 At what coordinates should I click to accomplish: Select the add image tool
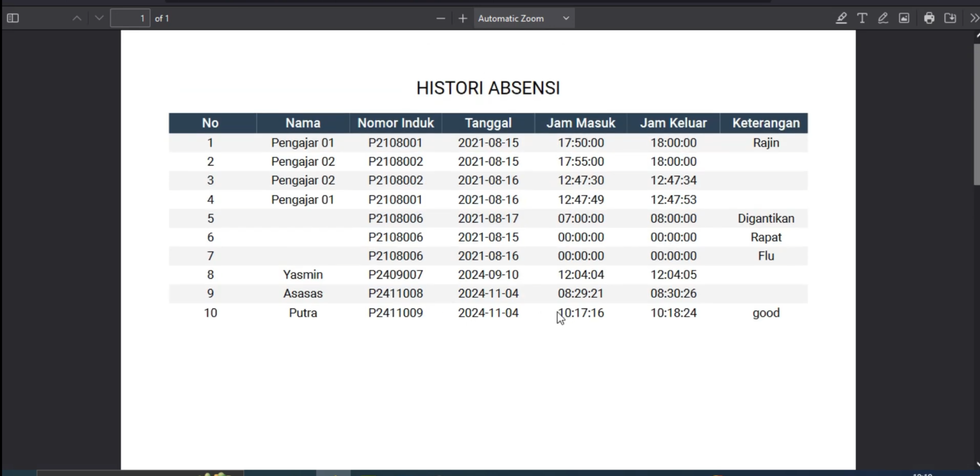tap(904, 18)
